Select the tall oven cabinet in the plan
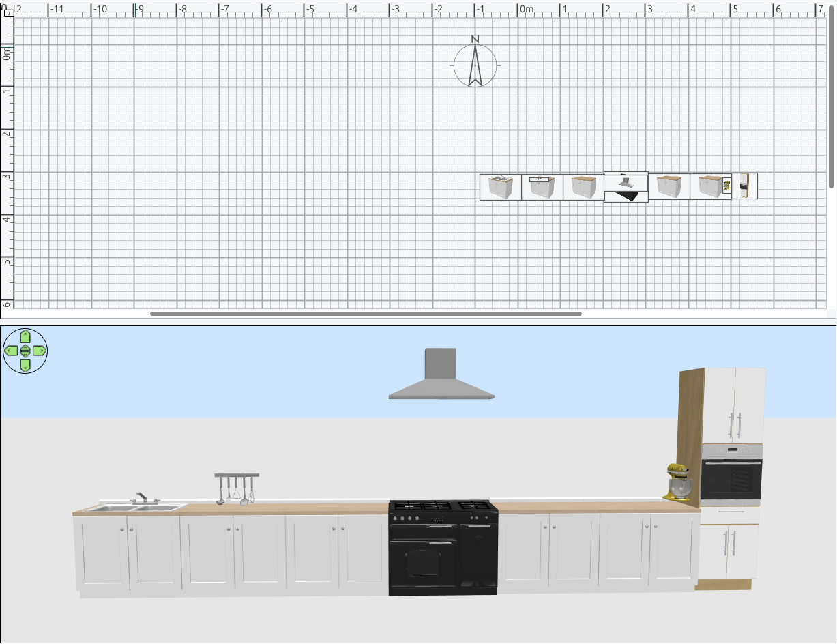The height and width of the screenshot is (644, 837). [744, 186]
